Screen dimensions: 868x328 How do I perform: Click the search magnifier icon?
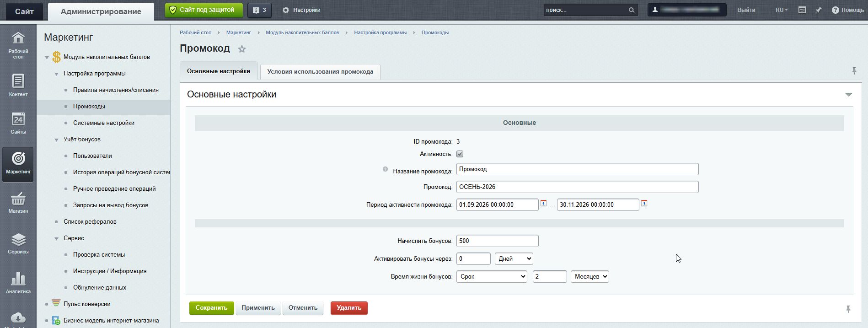point(632,10)
